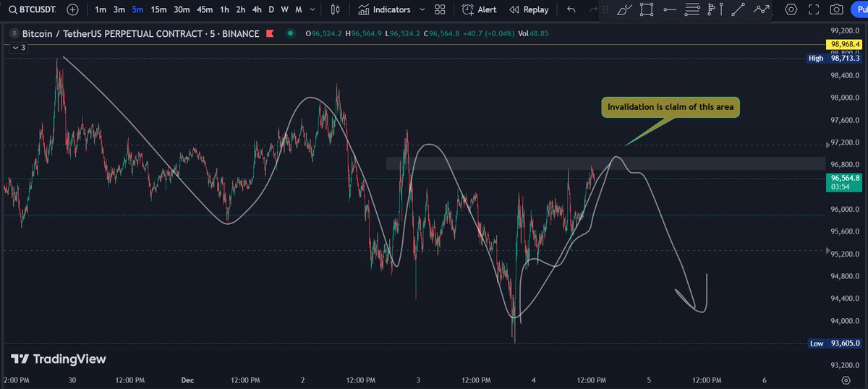Expand the collapsed indicators legend showing 3
The width and height of the screenshot is (868, 389).
click(x=19, y=47)
